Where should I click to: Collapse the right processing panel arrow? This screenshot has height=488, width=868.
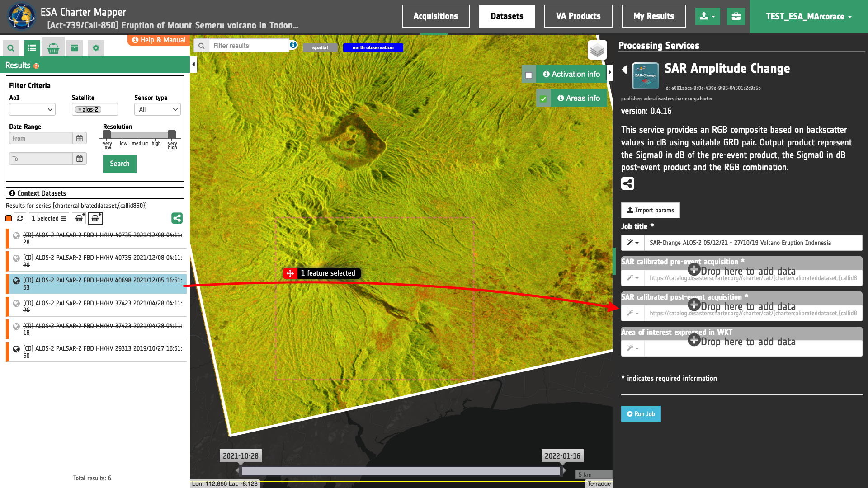point(609,72)
